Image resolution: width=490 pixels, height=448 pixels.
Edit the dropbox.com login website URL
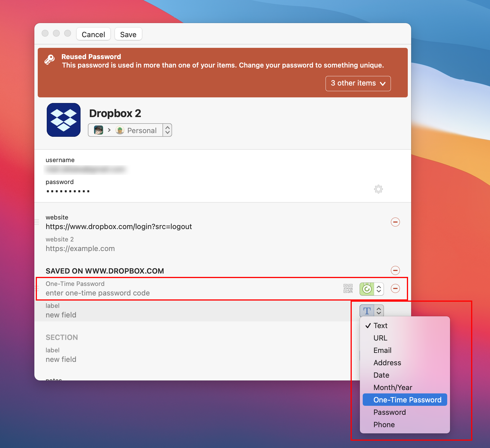pyautogui.click(x=119, y=227)
